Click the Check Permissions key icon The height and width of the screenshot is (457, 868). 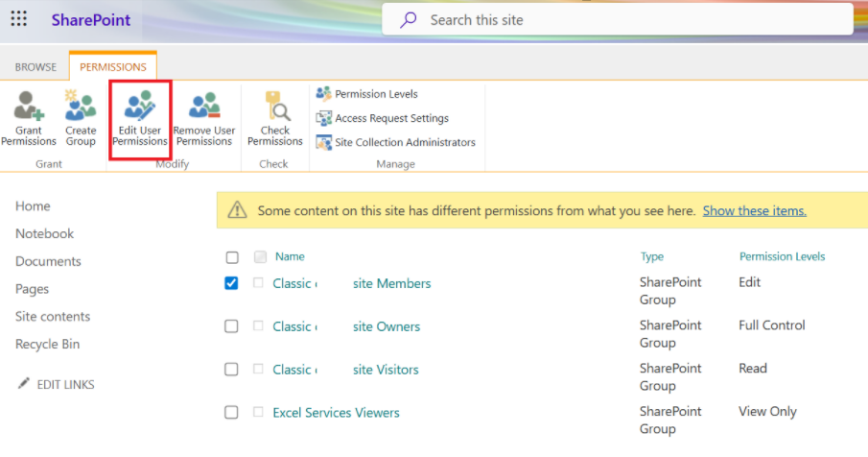276,106
